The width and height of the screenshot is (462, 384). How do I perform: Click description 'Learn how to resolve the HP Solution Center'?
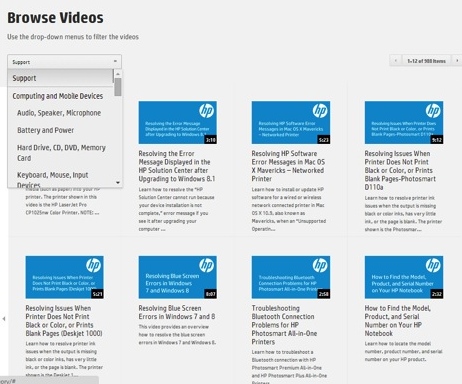click(x=177, y=209)
